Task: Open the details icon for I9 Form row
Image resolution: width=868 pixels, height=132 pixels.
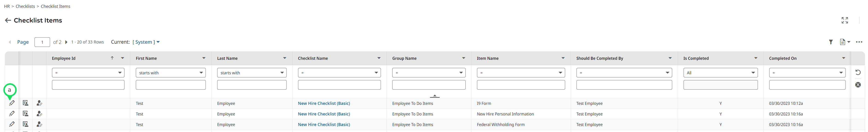Action: [26, 103]
